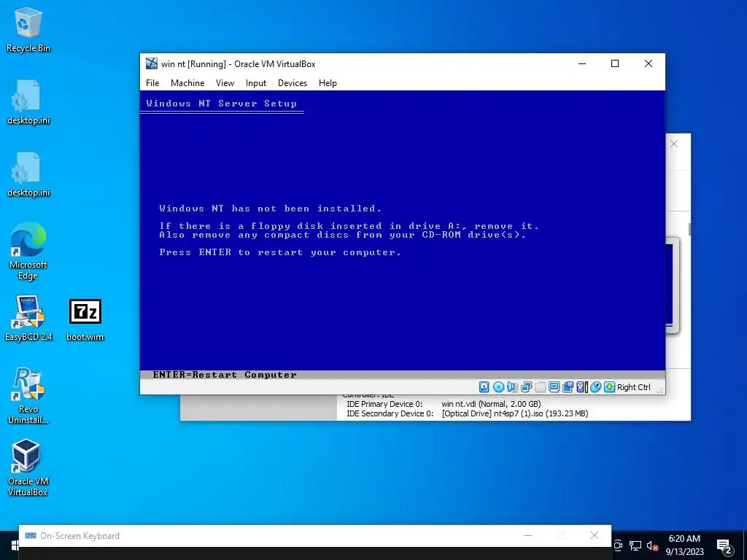Click the audio indicator in VirtualBox status bar

coord(512,387)
